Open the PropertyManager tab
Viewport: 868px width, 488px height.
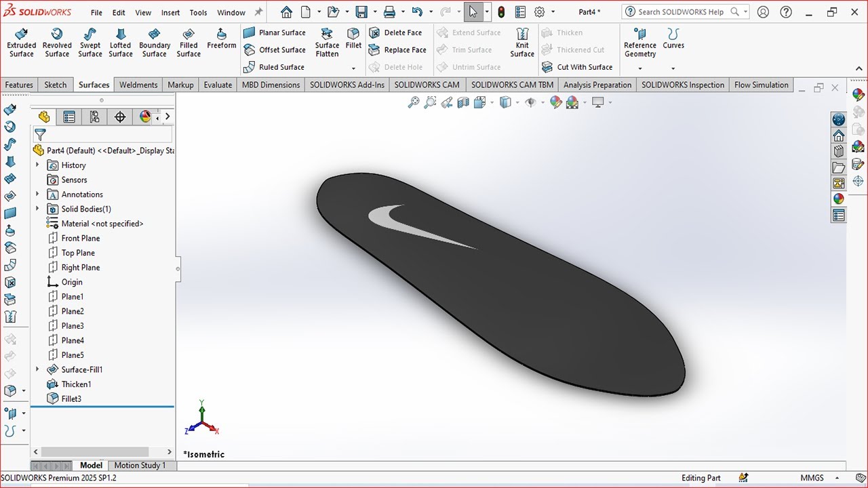[69, 117]
